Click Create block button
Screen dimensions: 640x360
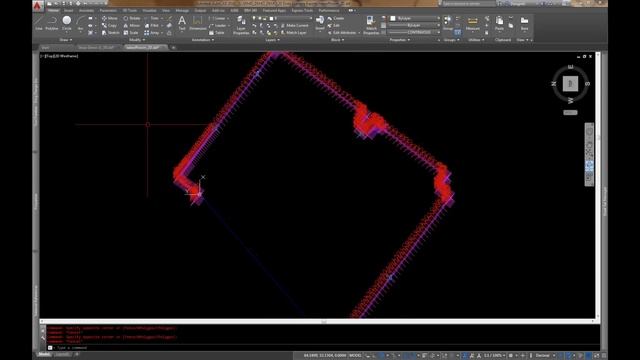point(336,18)
